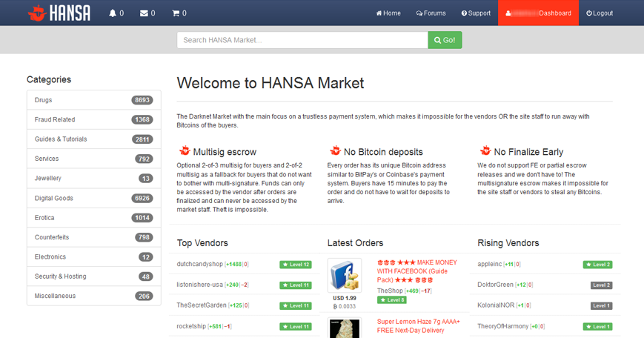This screenshot has width=644, height=338.
Task: Open notifications bell icon
Action: click(113, 13)
